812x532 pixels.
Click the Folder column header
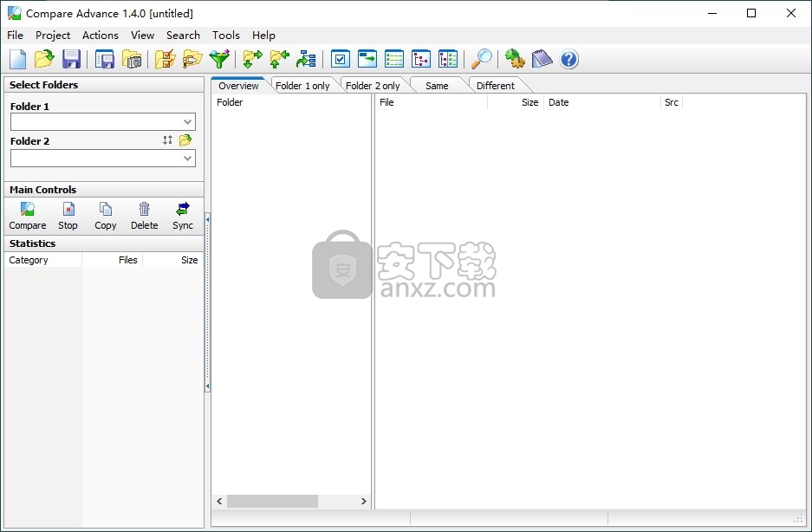291,102
